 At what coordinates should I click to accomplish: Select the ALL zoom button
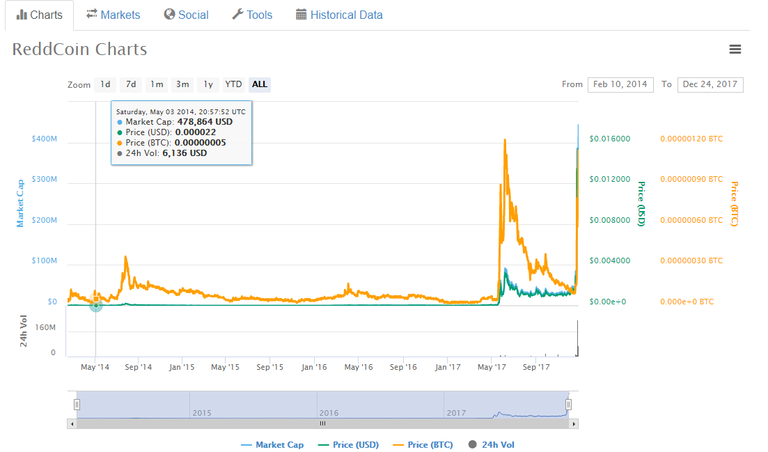[260, 84]
